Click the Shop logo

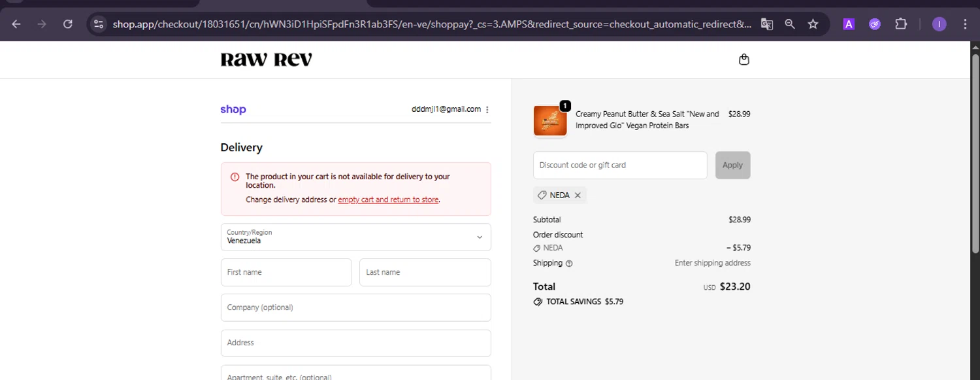[x=233, y=109]
